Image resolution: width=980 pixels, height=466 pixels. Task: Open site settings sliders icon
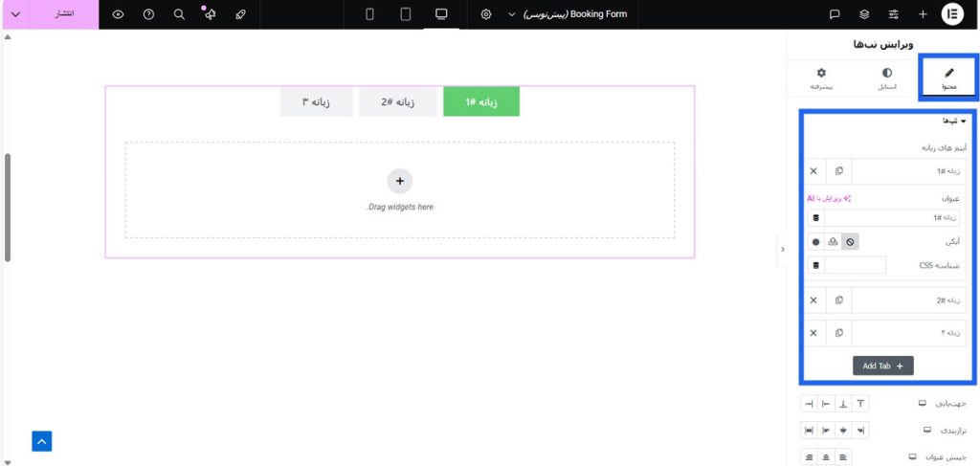[894, 14]
